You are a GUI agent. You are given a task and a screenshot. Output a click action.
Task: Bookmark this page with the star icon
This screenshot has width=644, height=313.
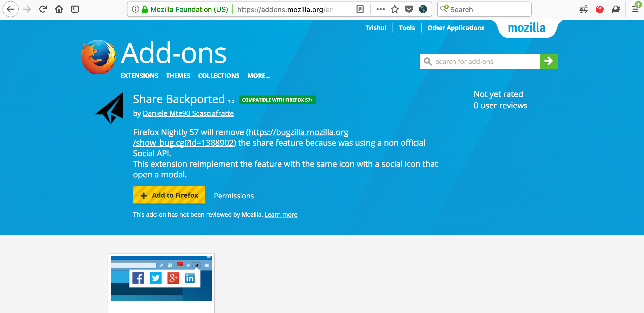click(x=395, y=9)
